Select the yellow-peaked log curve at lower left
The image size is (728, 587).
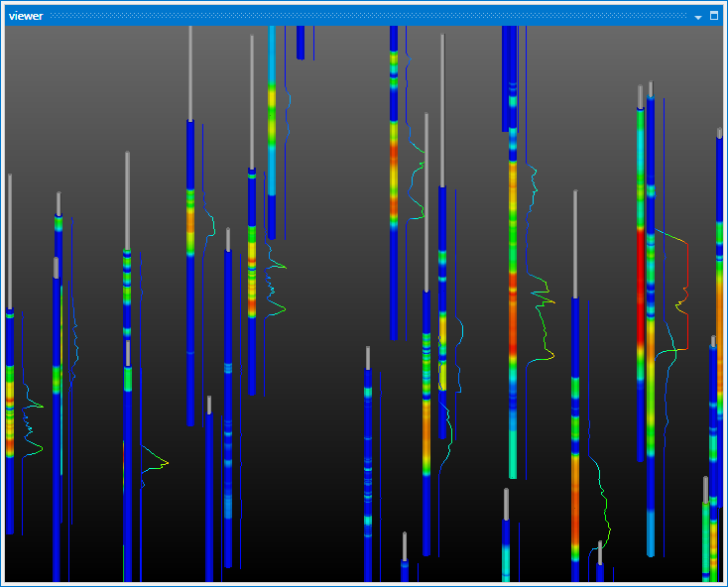[x=154, y=461]
